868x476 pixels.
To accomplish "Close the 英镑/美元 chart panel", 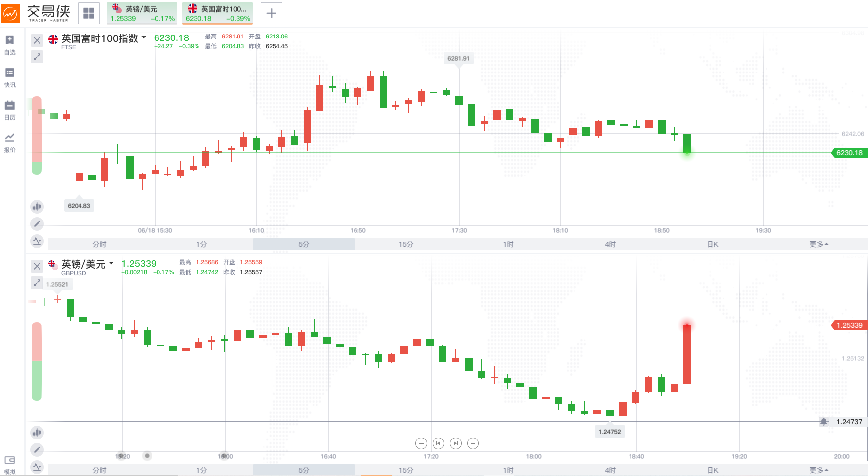I will 37,266.
